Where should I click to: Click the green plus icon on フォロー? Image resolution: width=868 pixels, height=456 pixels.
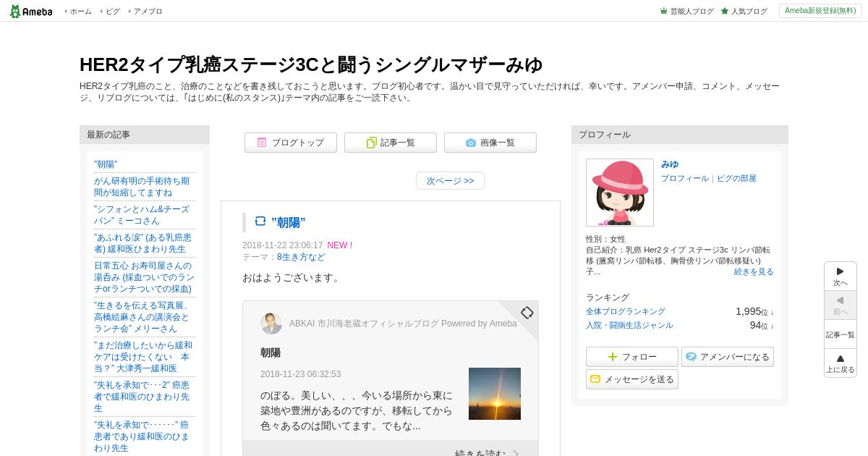click(x=613, y=357)
